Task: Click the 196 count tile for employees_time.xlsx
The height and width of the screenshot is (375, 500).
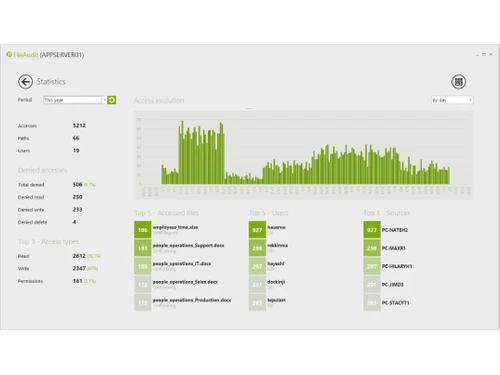Action: (143, 230)
